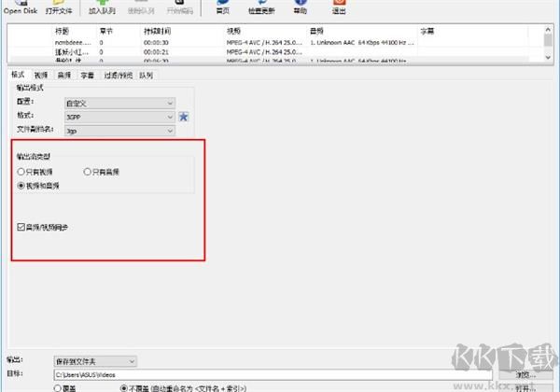Select the 只有音频 radio button
This screenshot has width=560, height=392.
tap(102, 172)
